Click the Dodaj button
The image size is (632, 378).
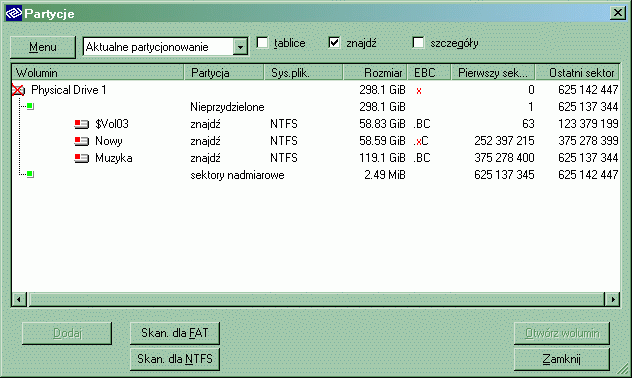pyautogui.click(x=67, y=333)
